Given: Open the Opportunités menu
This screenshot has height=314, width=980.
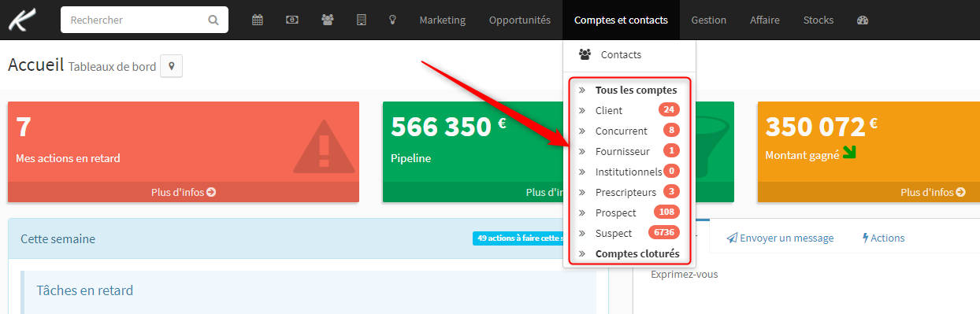Looking at the screenshot, I should click(x=519, y=20).
